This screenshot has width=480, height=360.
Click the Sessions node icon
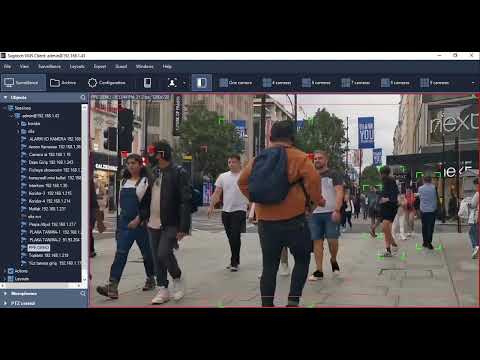pyautogui.click(x=10, y=108)
